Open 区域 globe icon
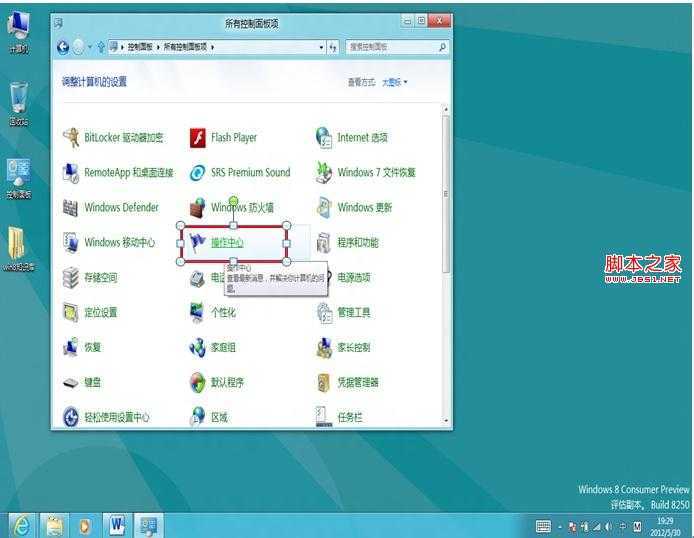 (198, 416)
